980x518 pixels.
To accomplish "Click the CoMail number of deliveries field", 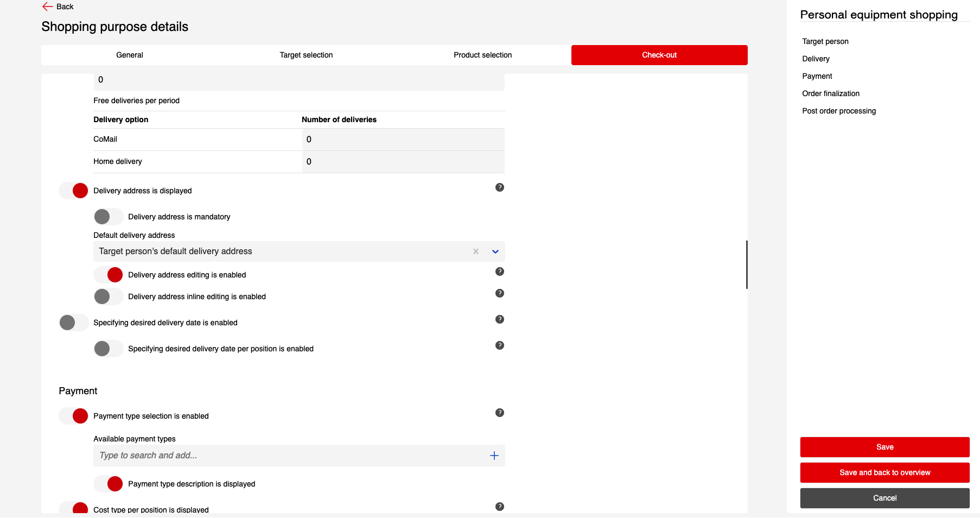I will (x=403, y=140).
